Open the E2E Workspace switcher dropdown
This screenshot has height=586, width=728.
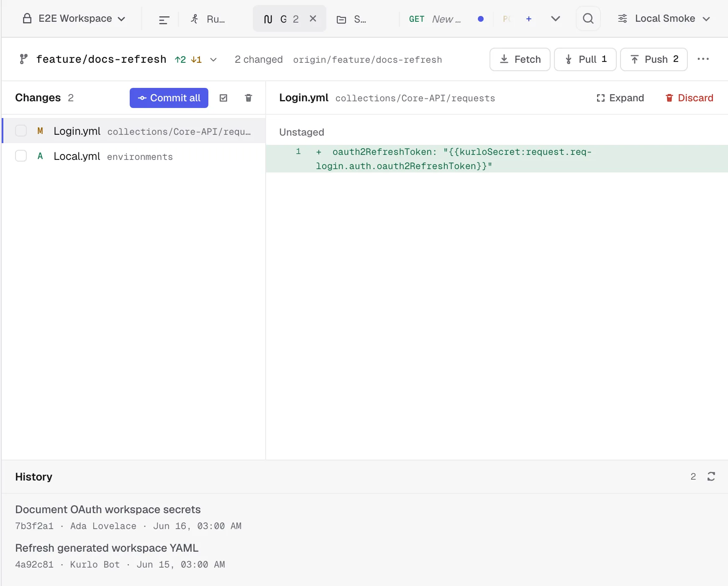click(74, 19)
